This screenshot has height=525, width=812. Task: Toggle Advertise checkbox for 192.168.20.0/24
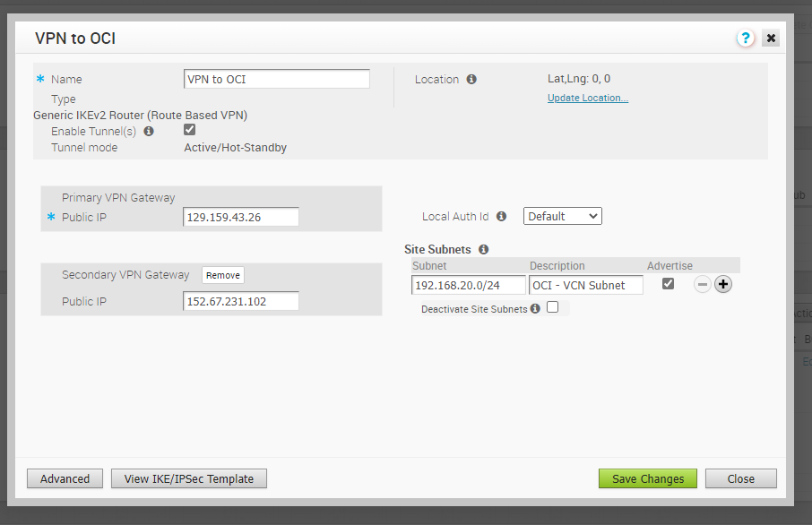(668, 283)
